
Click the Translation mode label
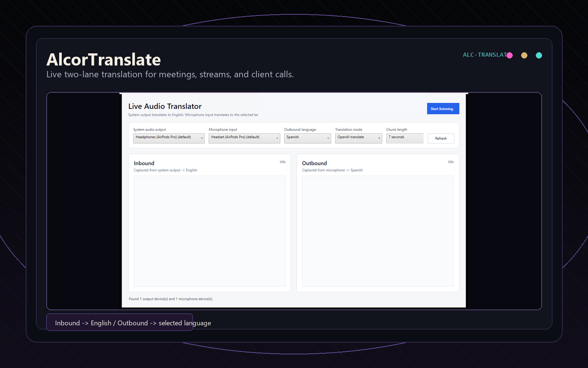pos(349,130)
